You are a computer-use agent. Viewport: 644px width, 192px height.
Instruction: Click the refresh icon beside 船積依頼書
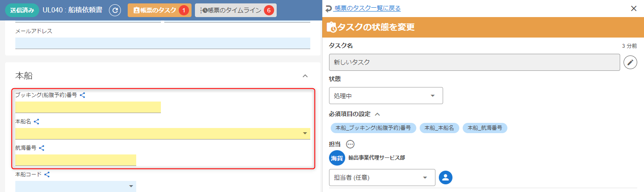click(x=115, y=10)
